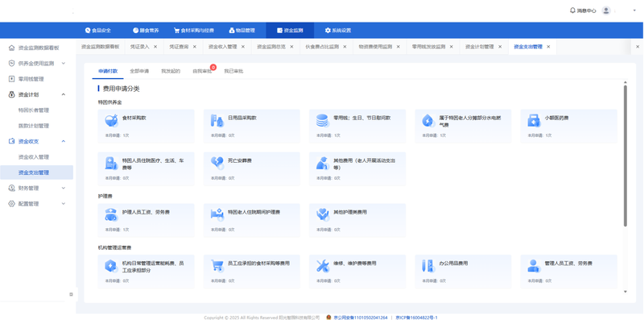Select 资金监测 in the top navigation
This screenshot has width=644, height=320.
pos(290,31)
